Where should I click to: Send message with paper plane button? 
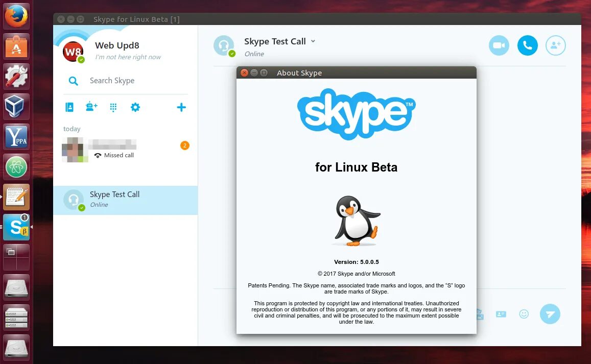pyautogui.click(x=550, y=314)
